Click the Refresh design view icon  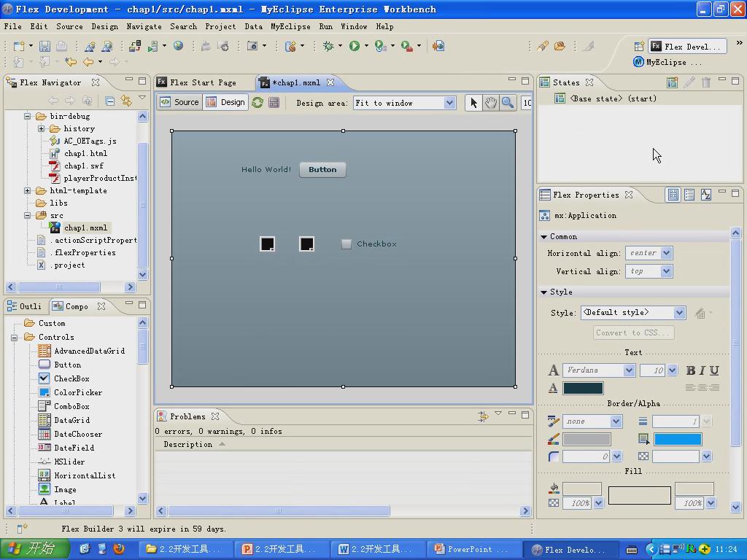(x=258, y=102)
